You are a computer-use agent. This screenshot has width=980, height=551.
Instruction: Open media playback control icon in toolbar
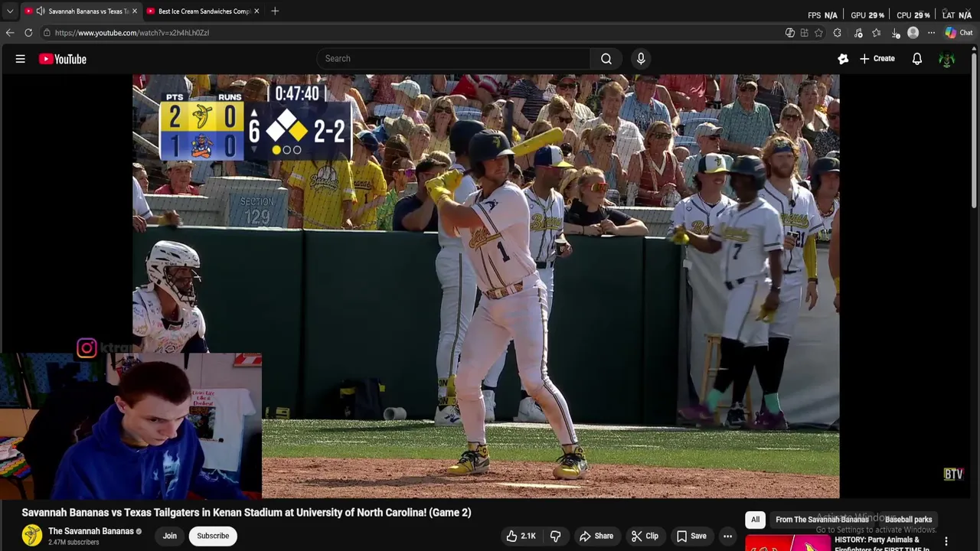[858, 33]
